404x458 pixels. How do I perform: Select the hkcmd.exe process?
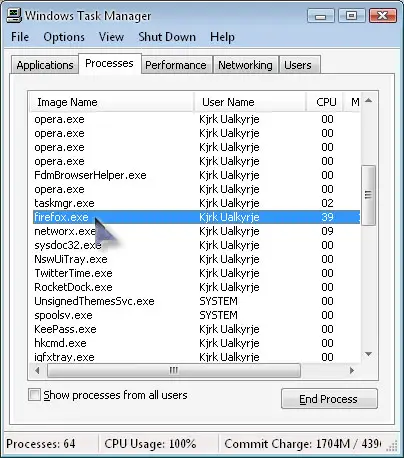point(197,343)
